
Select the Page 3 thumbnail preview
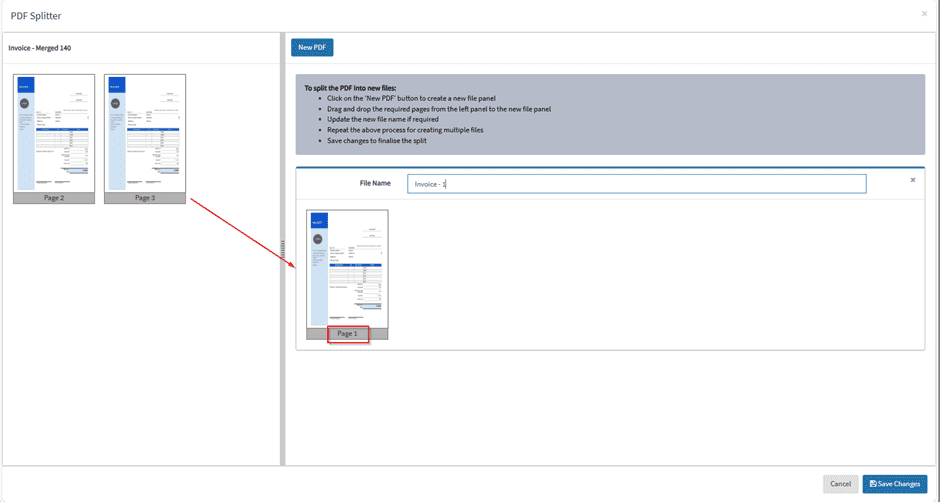(145, 133)
